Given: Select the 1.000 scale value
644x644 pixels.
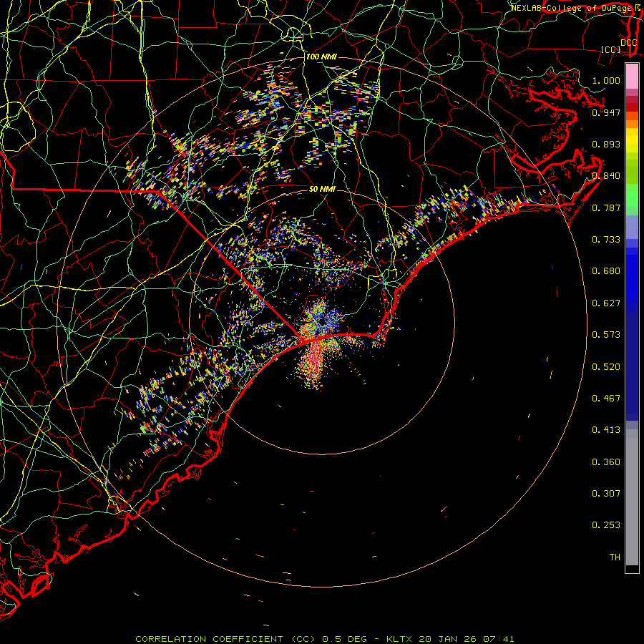Looking at the screenshot, I should coord(606,80).
